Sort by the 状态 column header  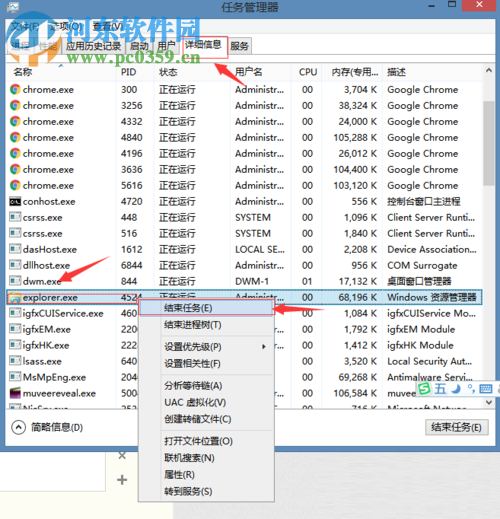tap(192, 72)
